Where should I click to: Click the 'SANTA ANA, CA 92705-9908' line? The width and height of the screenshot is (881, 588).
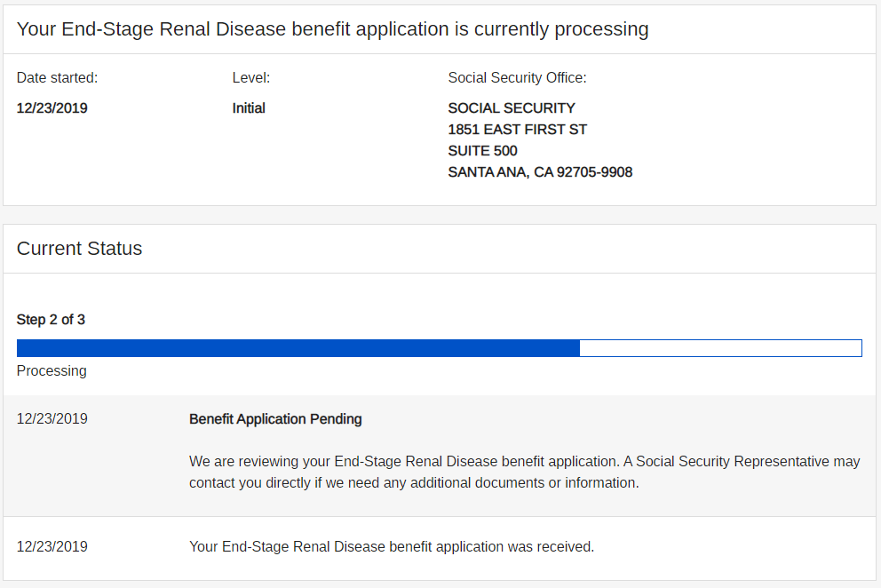click(x=540, y=172)
